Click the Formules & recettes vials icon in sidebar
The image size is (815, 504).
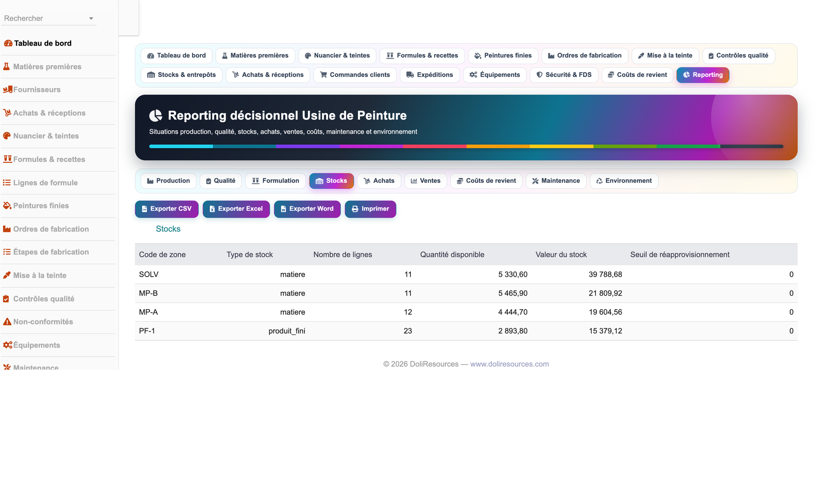8,159
